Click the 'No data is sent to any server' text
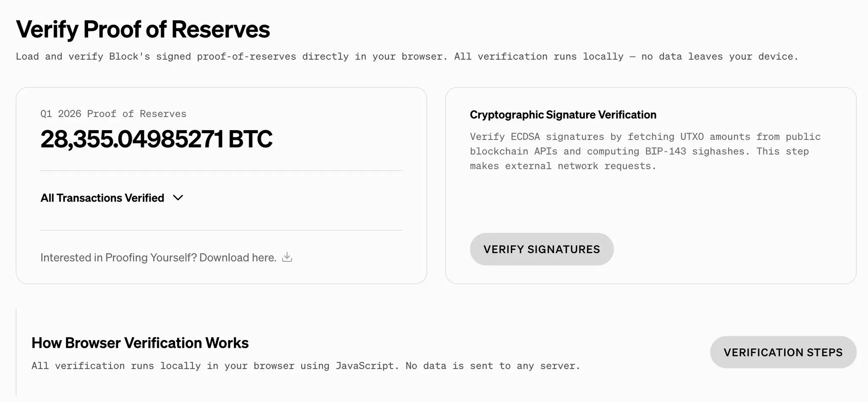Viewport: 868px width, 402px height. (x=493, y=366)
